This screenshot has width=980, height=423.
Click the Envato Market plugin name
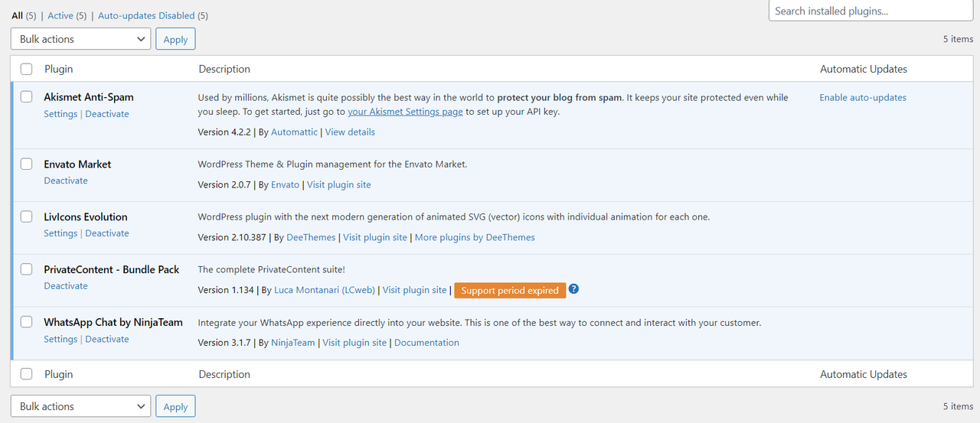coord(77,164)
